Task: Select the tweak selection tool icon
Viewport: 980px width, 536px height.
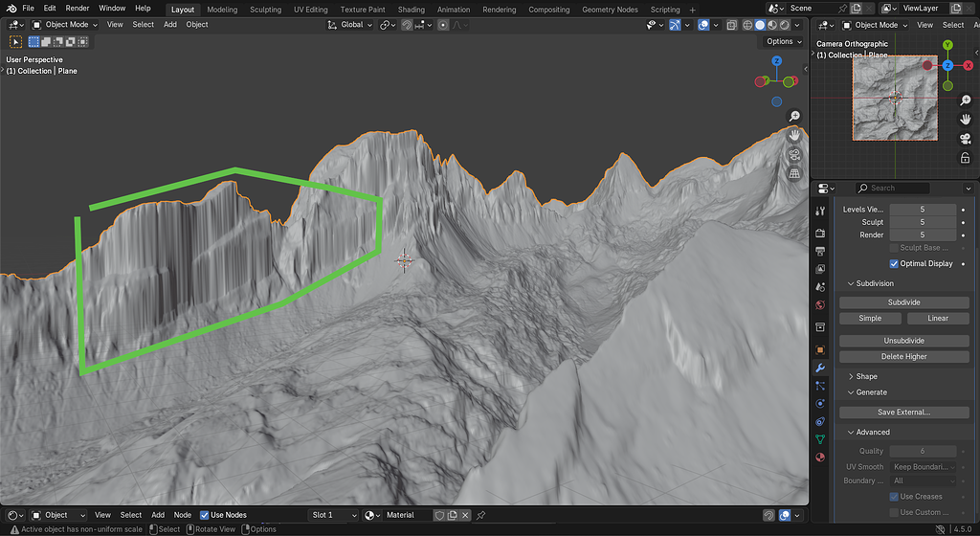Action: (x=15, y=42)
